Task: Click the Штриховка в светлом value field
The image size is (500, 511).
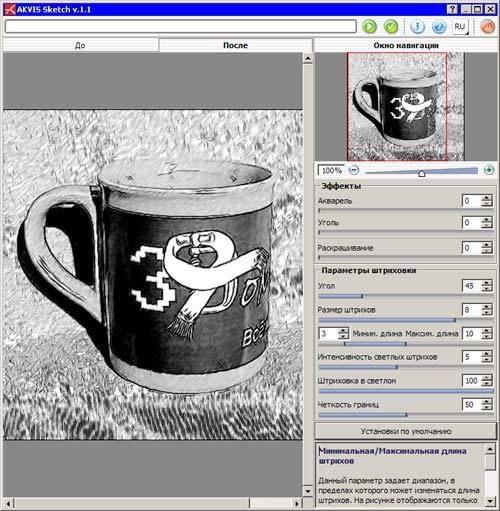Action: point(471,380)
